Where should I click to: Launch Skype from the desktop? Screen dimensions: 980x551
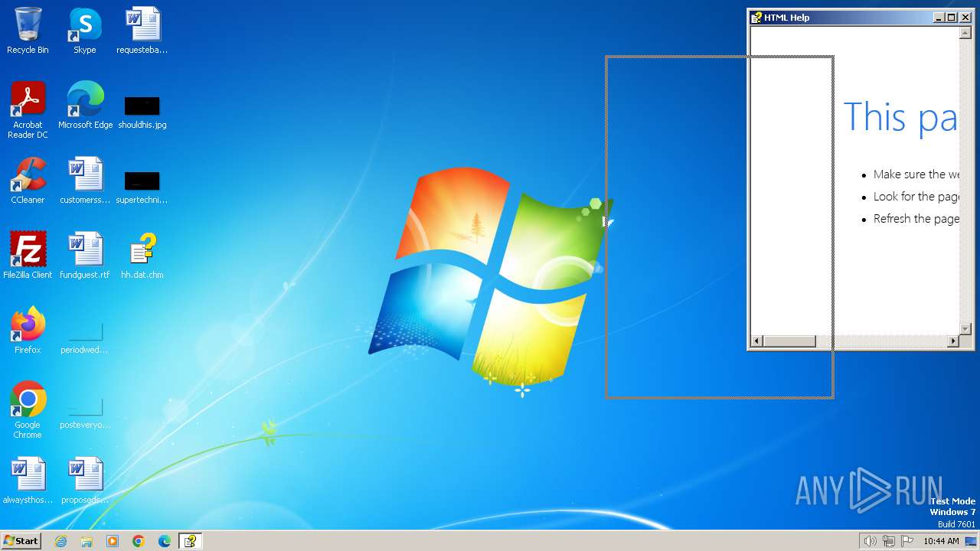(84, 31)
